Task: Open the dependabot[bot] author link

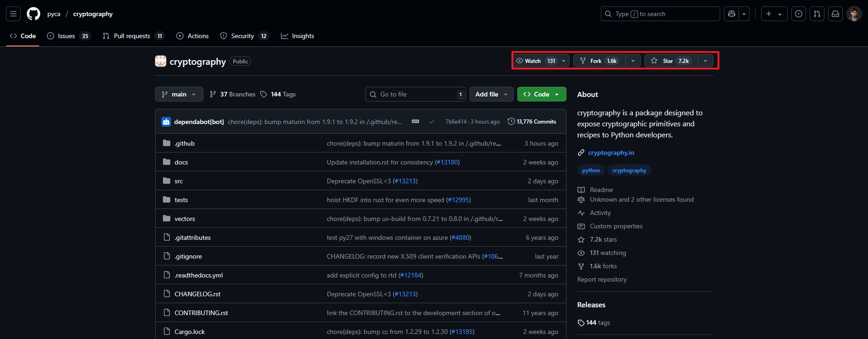Action: click(x=199, y=122)
